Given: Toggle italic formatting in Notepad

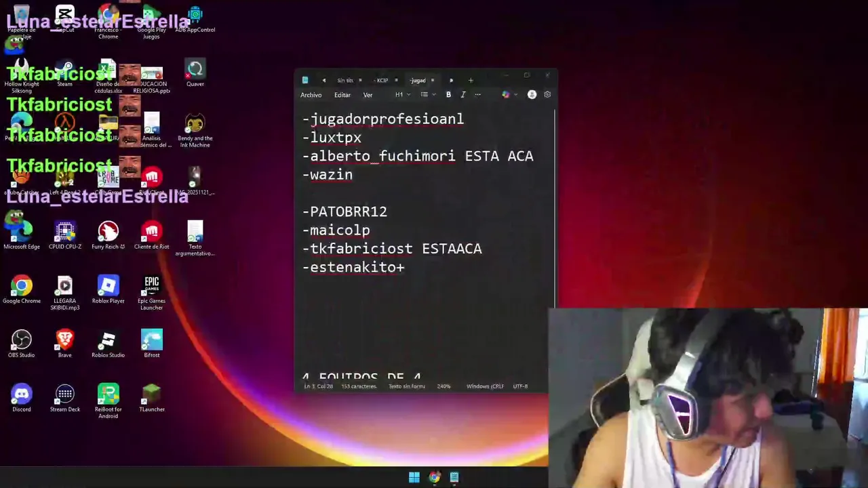Looking at the screenshot, I should (x=462, y=95).
